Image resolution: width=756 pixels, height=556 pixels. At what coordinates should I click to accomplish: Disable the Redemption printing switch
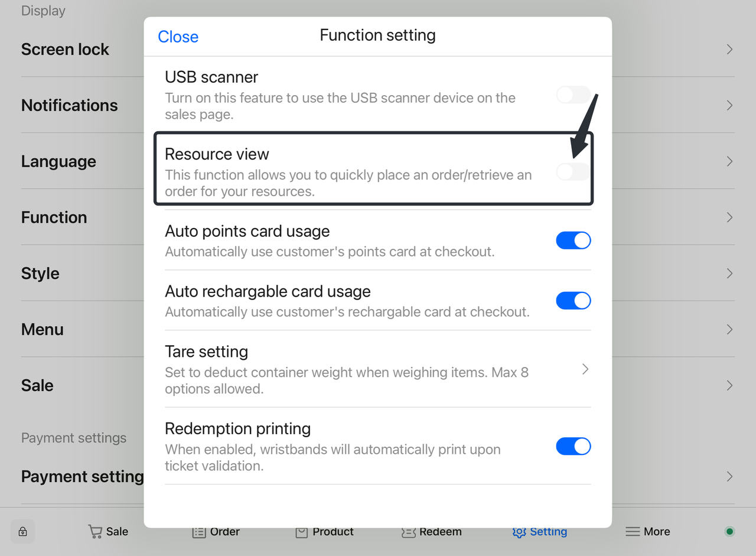(x=573, y=447)
